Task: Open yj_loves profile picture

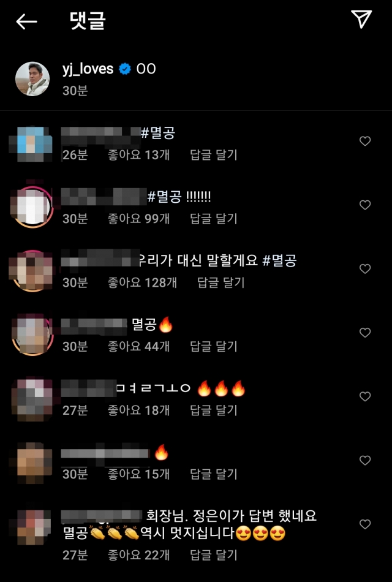Action: pos(32,78)
